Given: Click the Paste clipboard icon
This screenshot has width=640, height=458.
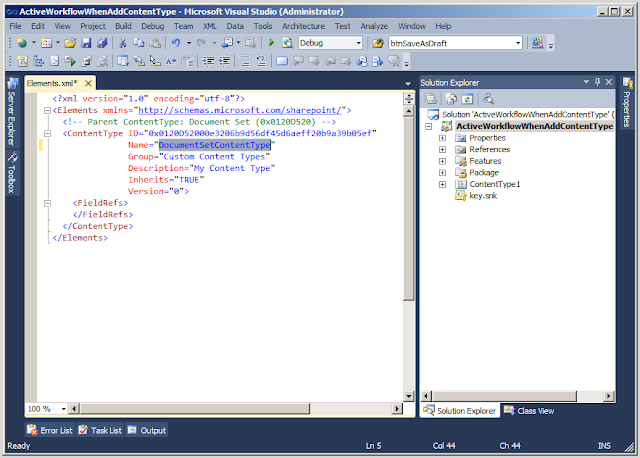Looking at the screenshot, I should (155, 43).
